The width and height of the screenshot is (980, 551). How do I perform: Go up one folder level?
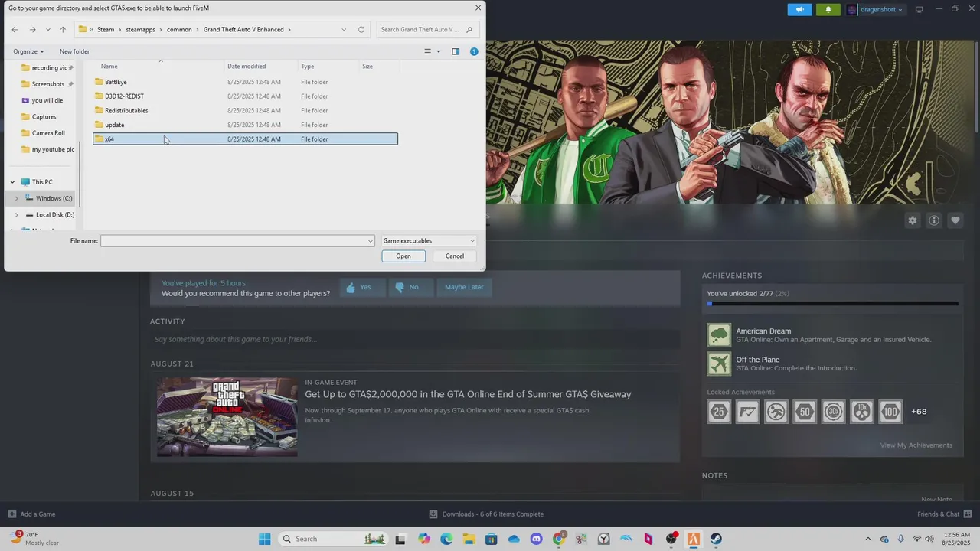click(x=63, y=29)
